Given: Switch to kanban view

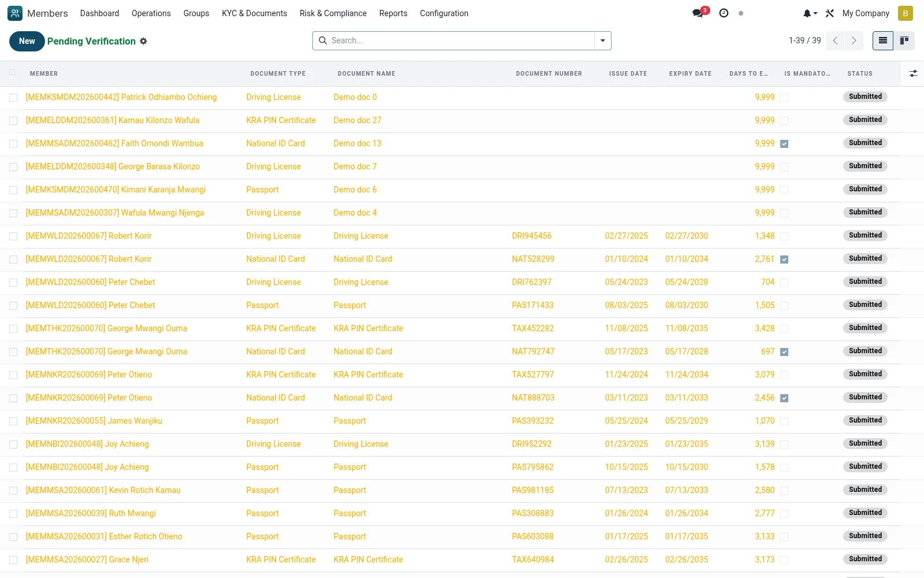Looking at the screenshot, I should (x=904, y=40).
